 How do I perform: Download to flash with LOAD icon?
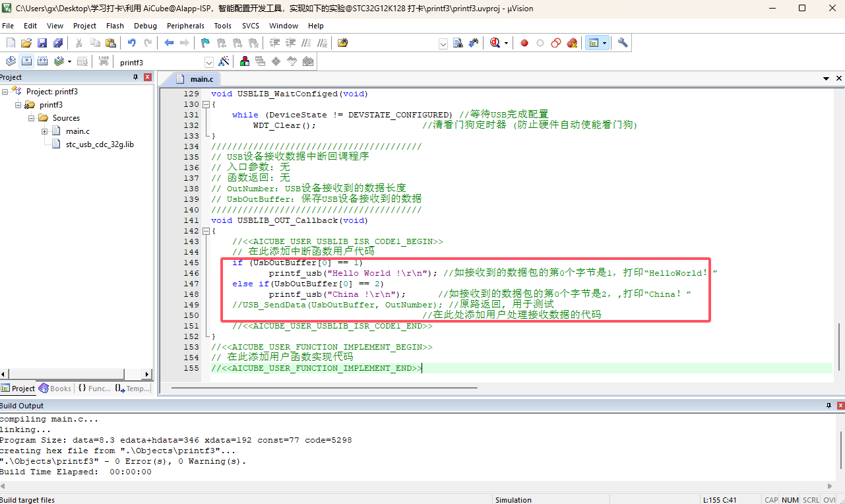coord(104,61)
